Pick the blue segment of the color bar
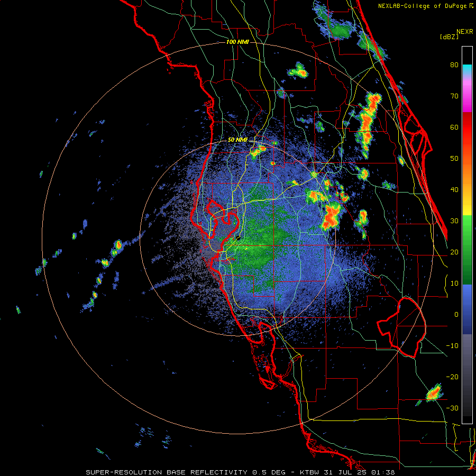Viewport: 476px width, 476px height. pyautogui.click(x=467, y=309)
